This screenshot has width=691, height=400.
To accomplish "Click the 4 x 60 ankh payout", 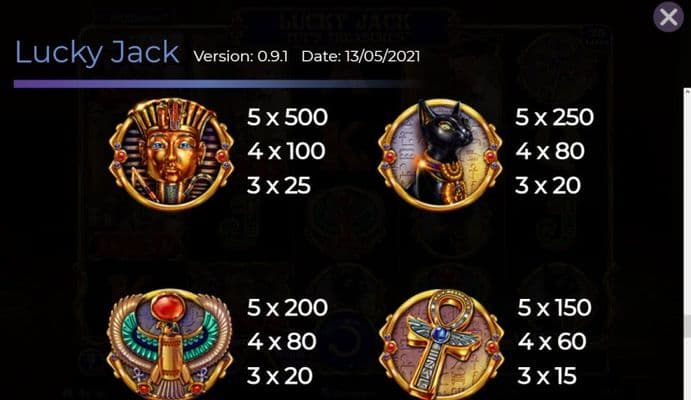I will coord(552,341).
